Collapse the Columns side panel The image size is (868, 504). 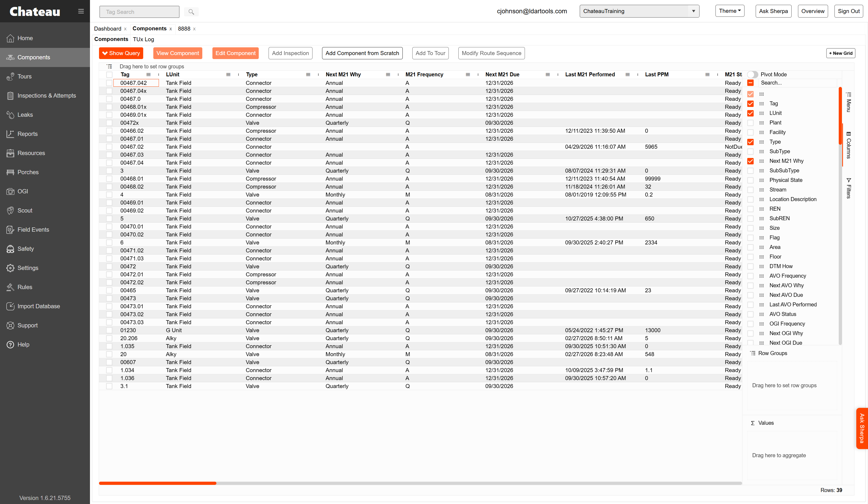[x=849, y=145]
